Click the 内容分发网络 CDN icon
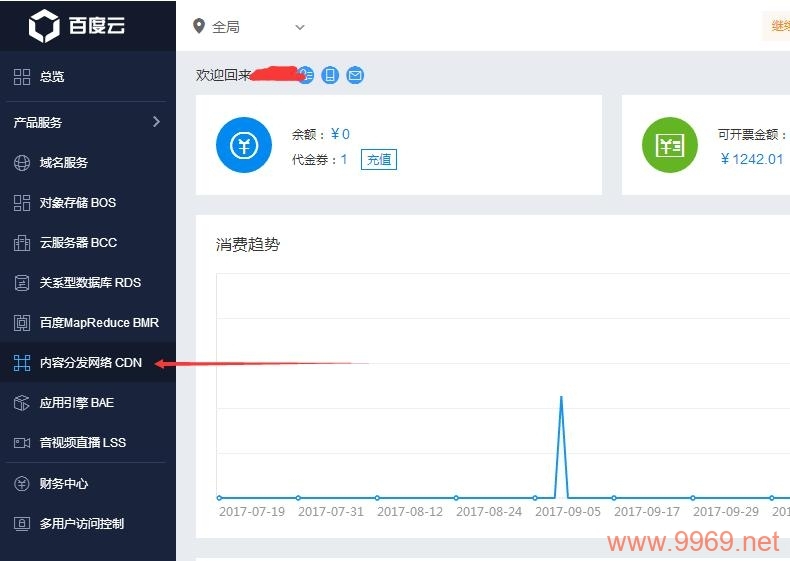790x561 pixels. [22, 362]
